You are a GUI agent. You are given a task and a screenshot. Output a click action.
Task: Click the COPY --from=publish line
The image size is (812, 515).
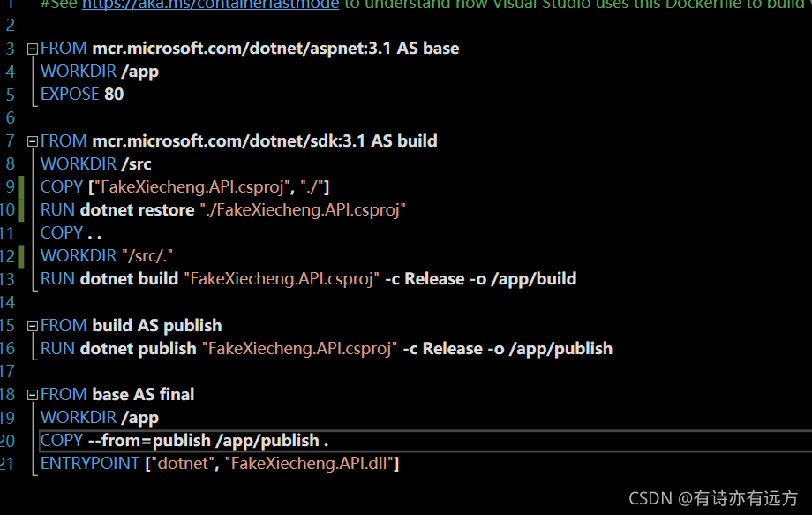pyautogui.click(x=184, y=441)
